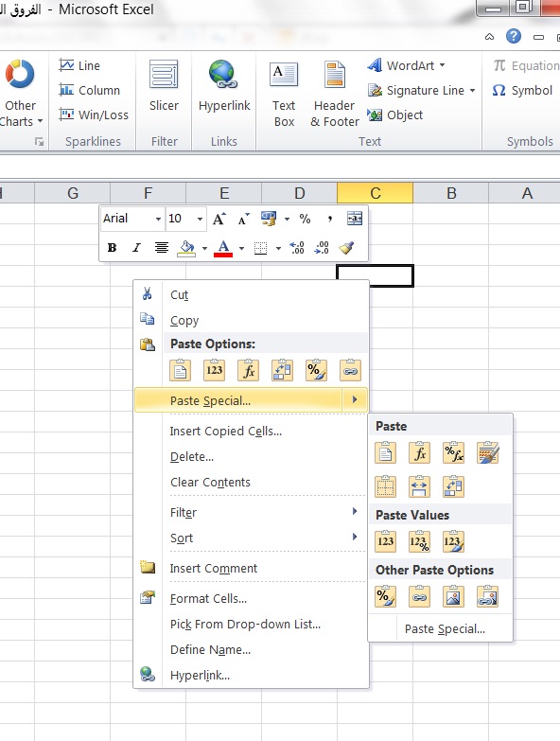Image resolution: width=560 pixels, height=741 pixels.
Task: Choose Paste Link icon under Paste Options
Action: 350,370
